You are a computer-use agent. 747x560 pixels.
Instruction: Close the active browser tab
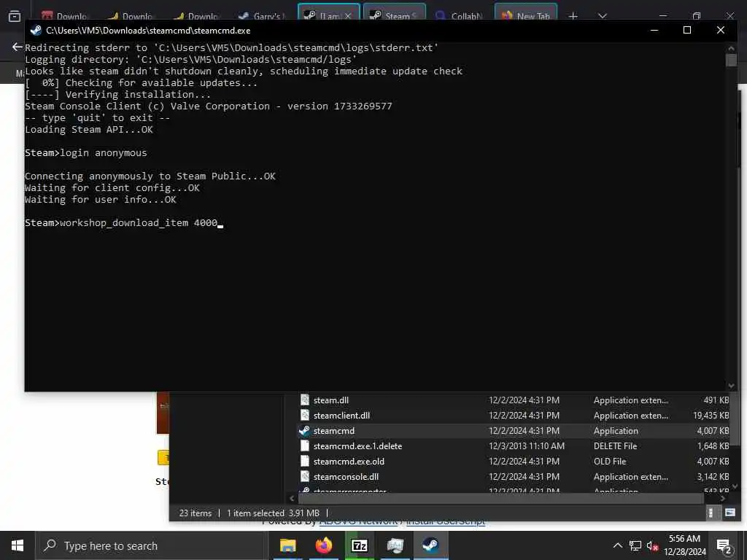pos(348,16)
